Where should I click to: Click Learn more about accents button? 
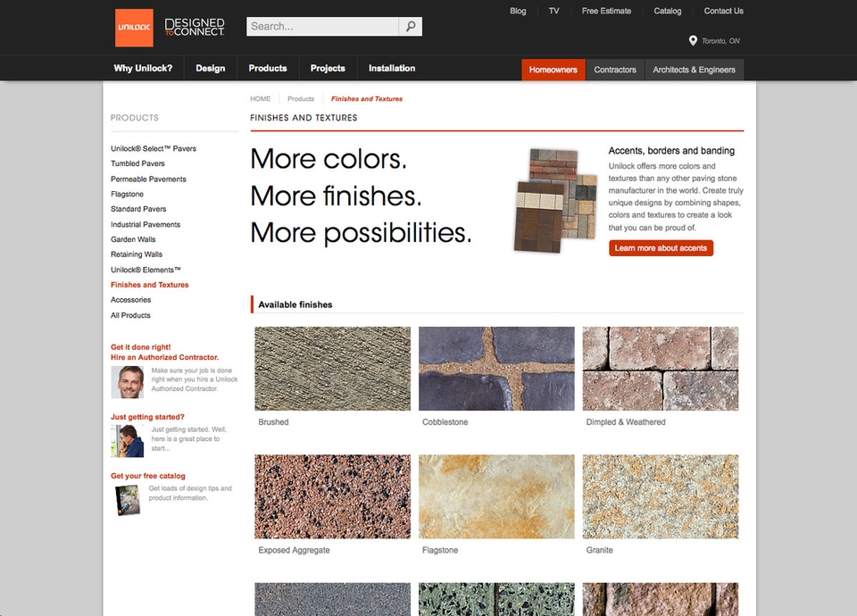(661, 248)
